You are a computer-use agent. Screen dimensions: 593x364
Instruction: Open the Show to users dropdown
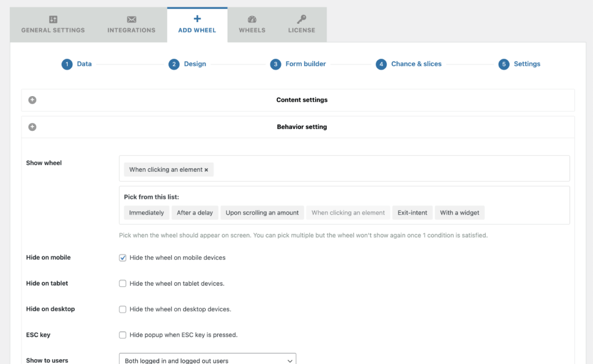tap(207, 359)
